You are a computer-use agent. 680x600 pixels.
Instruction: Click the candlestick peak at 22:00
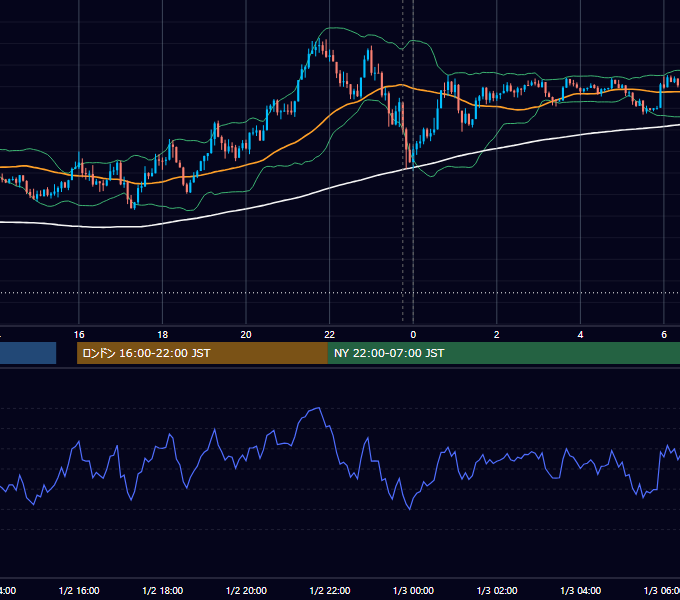pos(319,45)
